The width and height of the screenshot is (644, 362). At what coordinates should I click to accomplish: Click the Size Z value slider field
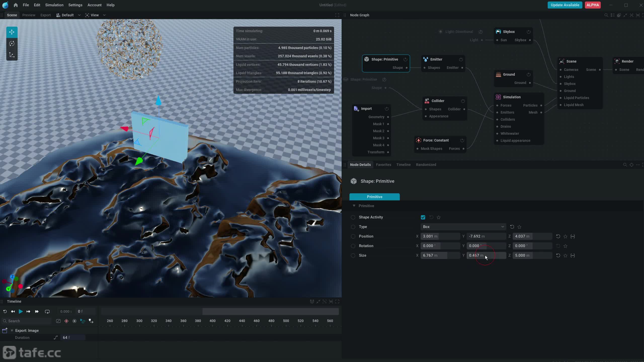[532, 255]
